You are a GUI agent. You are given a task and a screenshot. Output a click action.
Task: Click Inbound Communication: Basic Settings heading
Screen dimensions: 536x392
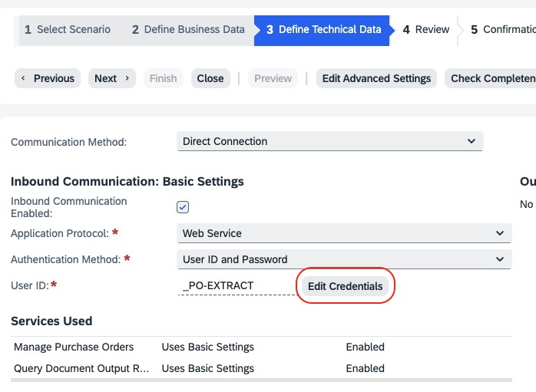(127, 181)
